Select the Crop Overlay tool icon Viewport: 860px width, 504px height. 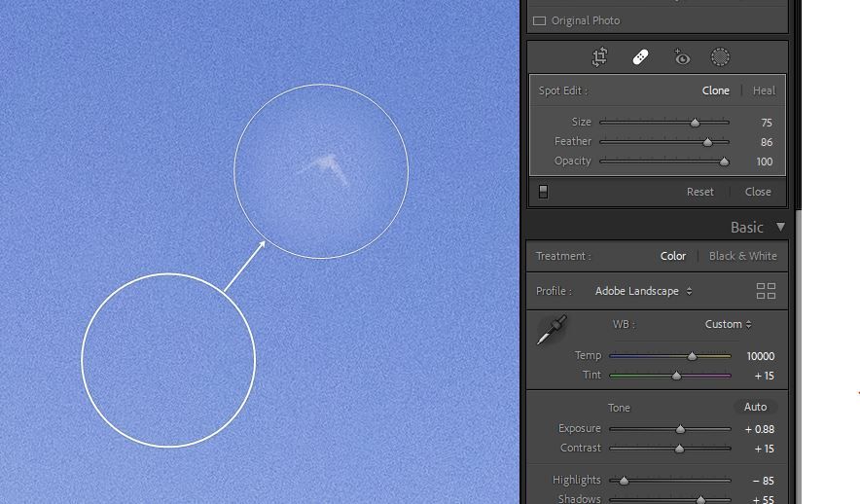[x=599, y=57]
